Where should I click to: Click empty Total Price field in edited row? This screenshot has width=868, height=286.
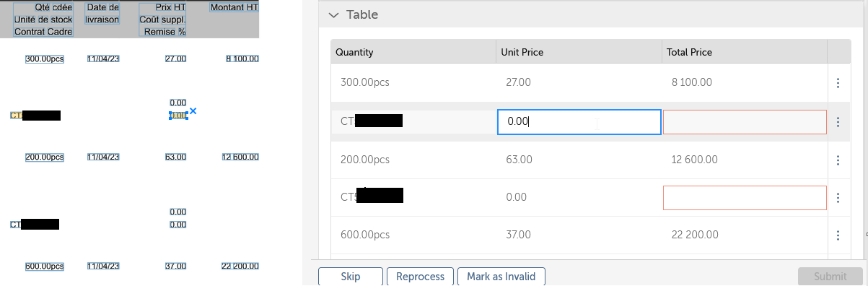tap(745, 122)
